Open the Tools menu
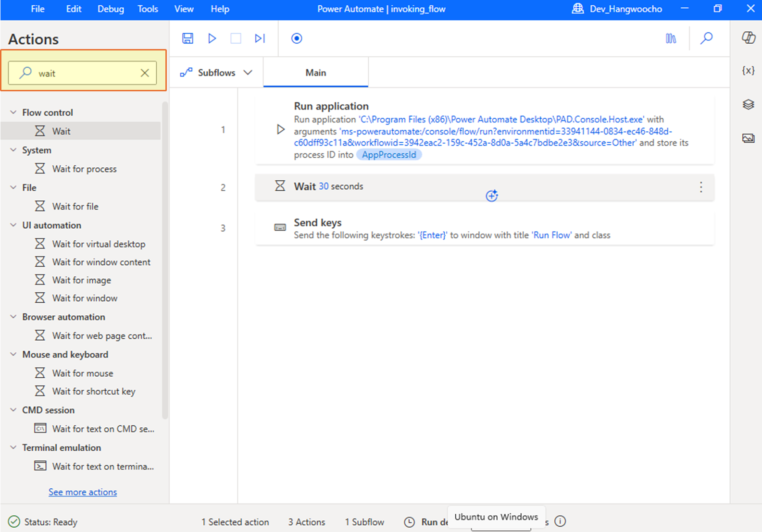The image size is (762, 532). [148, 9]
